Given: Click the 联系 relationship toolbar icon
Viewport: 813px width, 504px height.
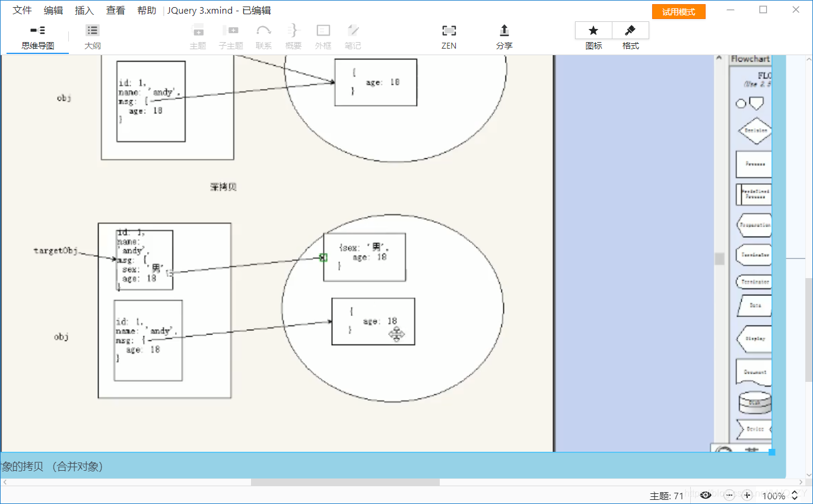Looking at the screenshot, I should (263, 37).
